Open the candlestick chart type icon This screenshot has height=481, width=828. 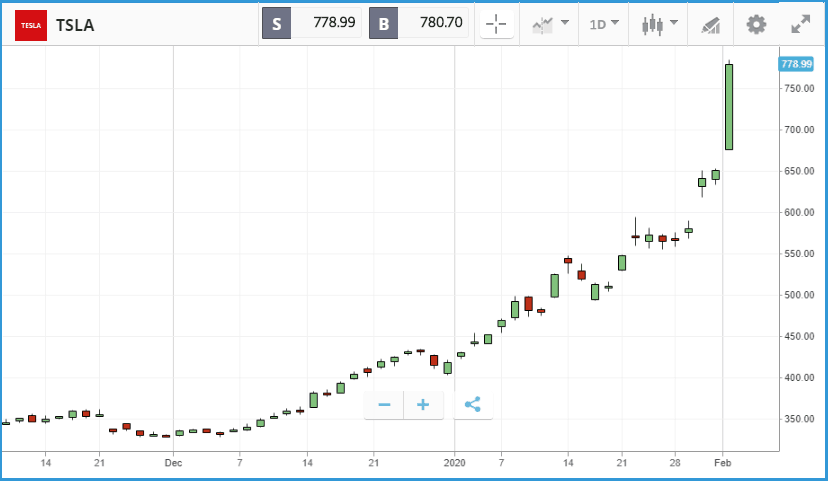coord(653,25)
